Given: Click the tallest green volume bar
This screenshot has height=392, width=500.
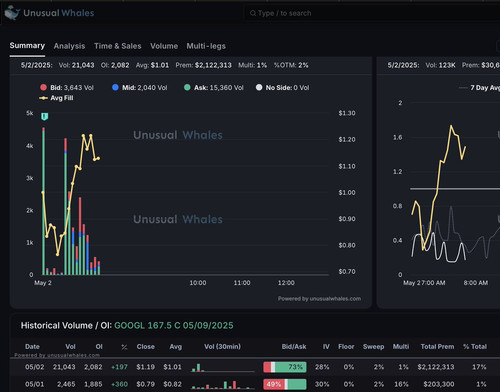Looking at the screenshot, I should point(43,202).
